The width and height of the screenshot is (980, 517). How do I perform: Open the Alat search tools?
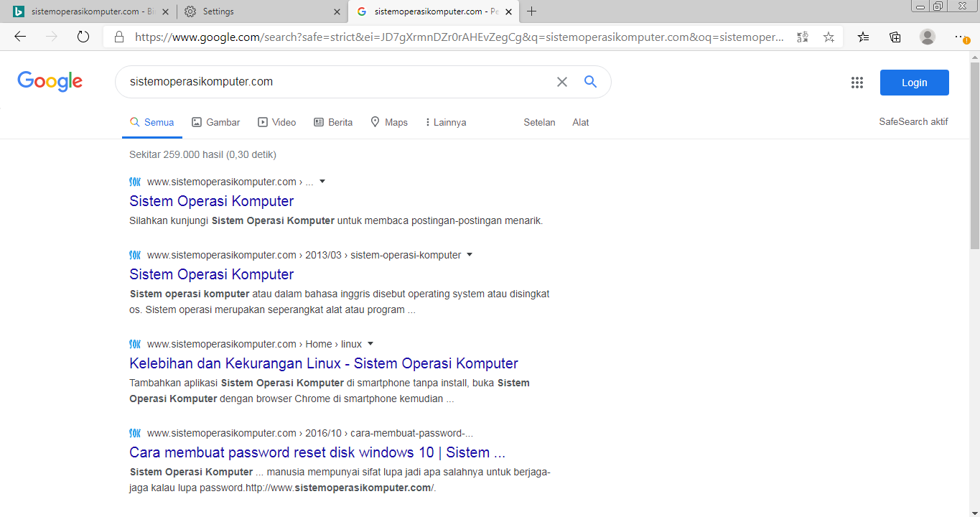pyautogui.click(x=581, y=122)
